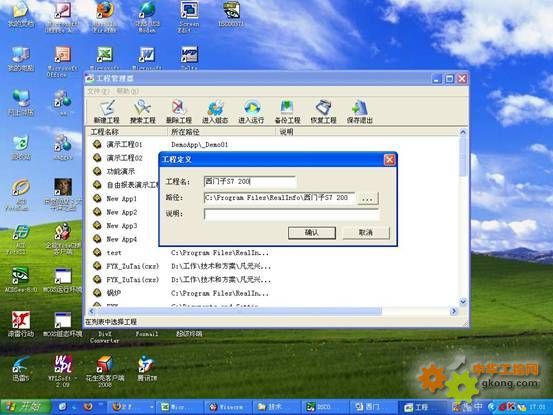Click the 恢复工程 toolbar icon
Screen dimensions: 553x415
323,112
